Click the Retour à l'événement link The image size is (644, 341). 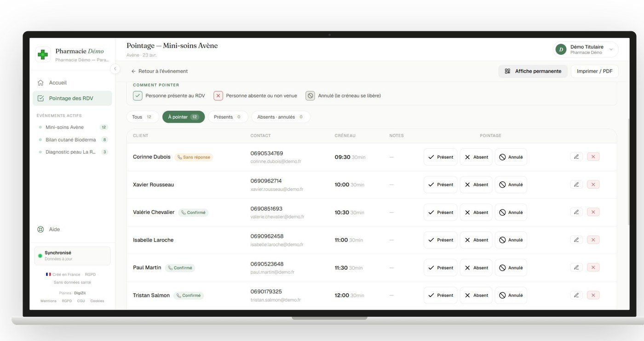pyautogui.click(x=160, y=71)
